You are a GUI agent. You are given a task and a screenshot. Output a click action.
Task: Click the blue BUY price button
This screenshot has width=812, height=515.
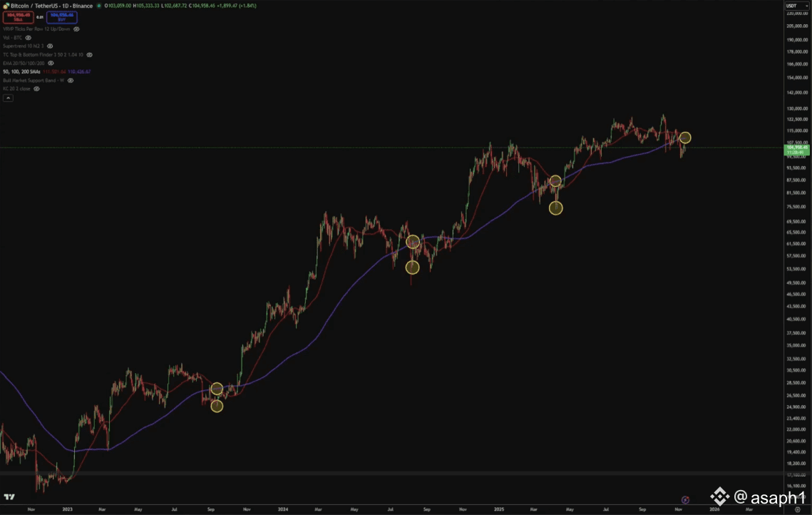click(61, 17)
